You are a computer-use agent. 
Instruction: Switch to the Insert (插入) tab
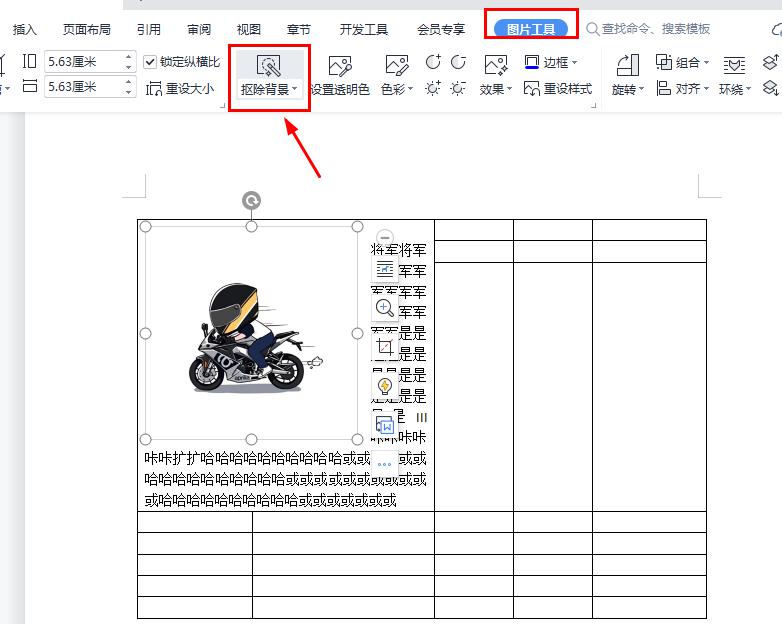pyautogui.click(x=24, y=29)
